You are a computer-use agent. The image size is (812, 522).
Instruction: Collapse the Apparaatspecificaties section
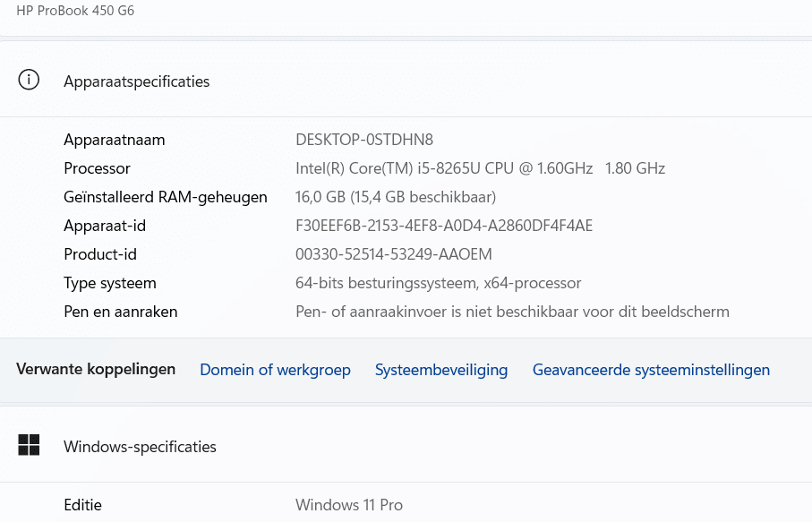pyautogui.click(x=136, y=81)
